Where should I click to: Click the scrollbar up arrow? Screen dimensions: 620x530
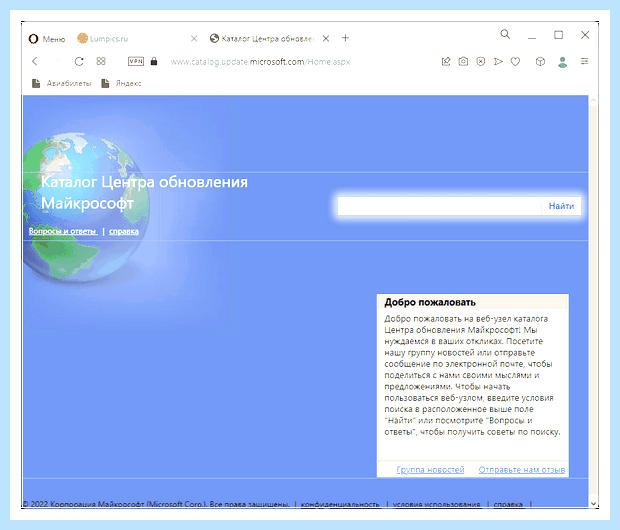[593, 100]
